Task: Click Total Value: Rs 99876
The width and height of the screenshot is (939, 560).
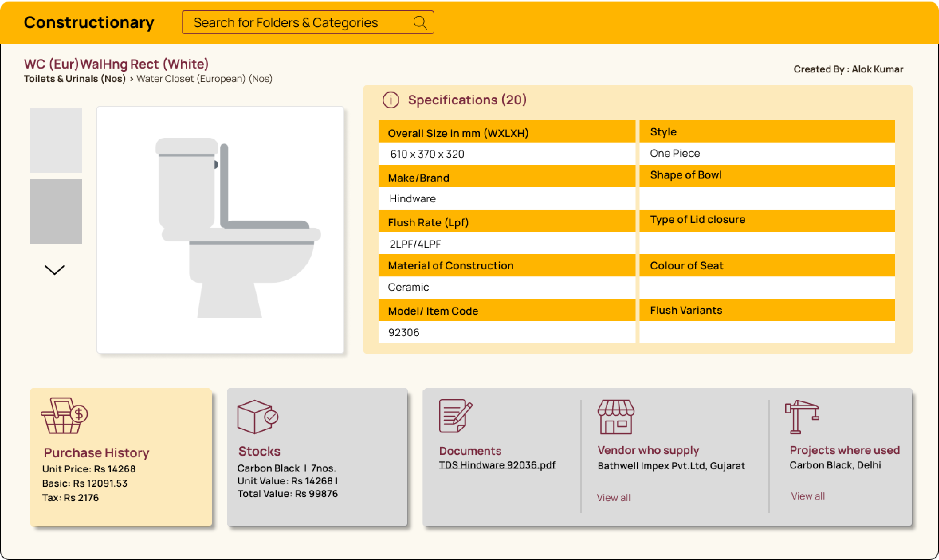Action: click(x=288, y=494)
